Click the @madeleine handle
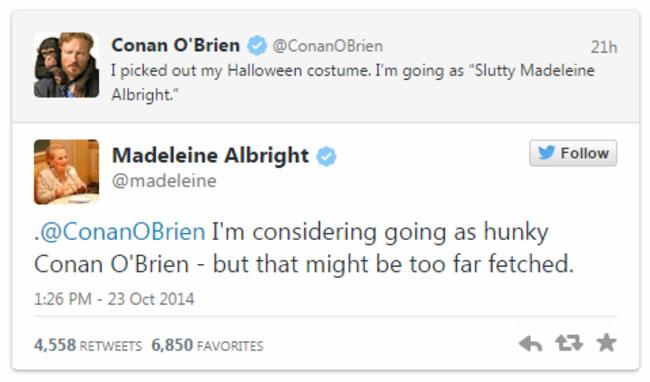 164,181
